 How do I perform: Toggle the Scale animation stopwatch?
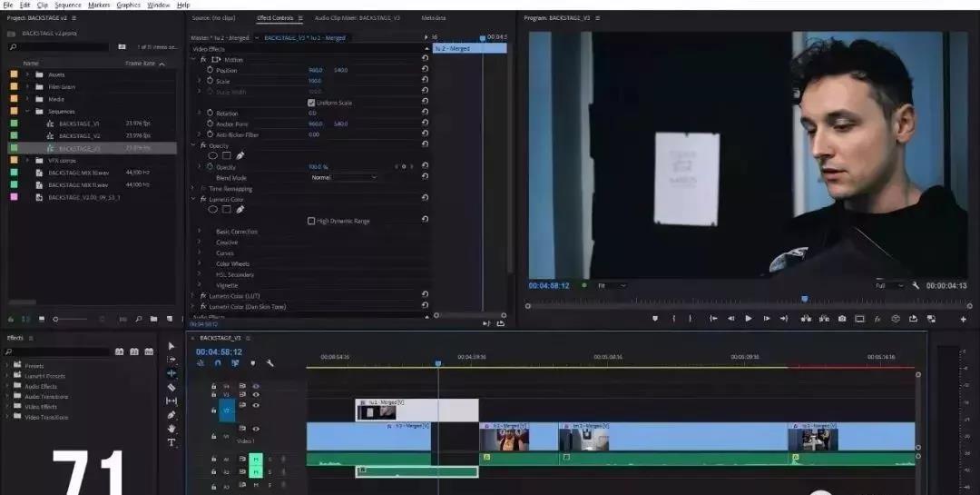(210, 81)
